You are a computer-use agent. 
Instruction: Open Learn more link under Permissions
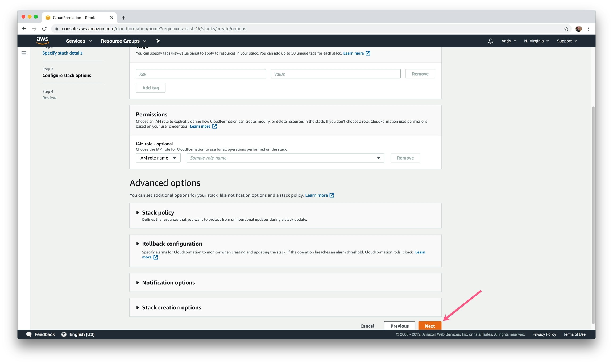200,126
